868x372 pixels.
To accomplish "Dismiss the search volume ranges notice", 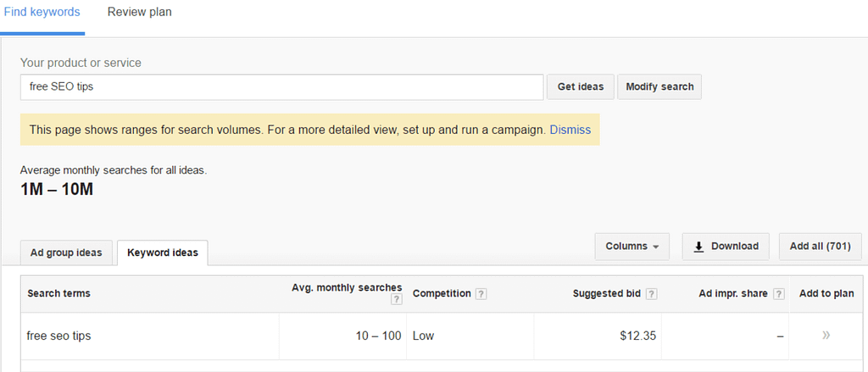I will pyautogui.click(x=570, y=130).
